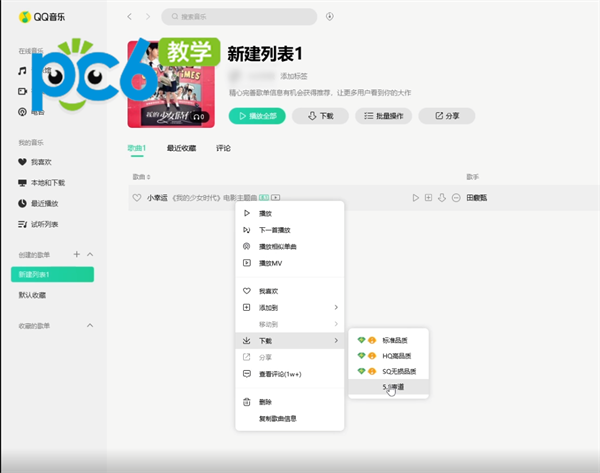Go back with the left arrow button
This screenshot has width=600, height=473.
(x=129, y=16)
